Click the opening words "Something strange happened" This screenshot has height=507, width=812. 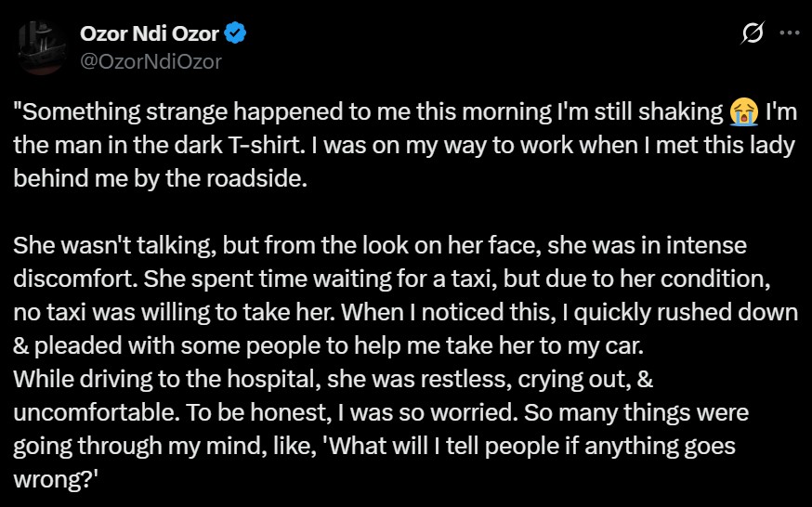pos(130,113)
